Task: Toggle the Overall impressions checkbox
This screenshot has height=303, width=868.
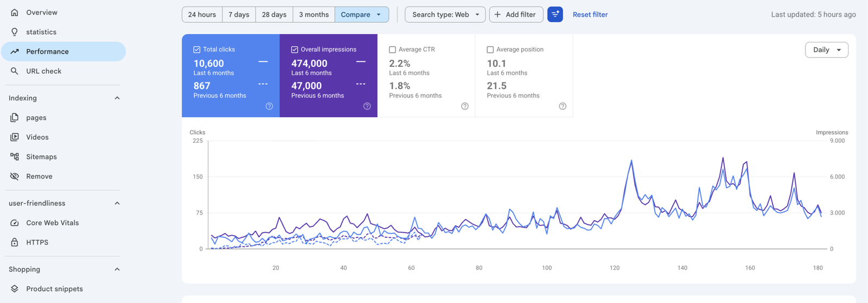Action: pos(295,49)
